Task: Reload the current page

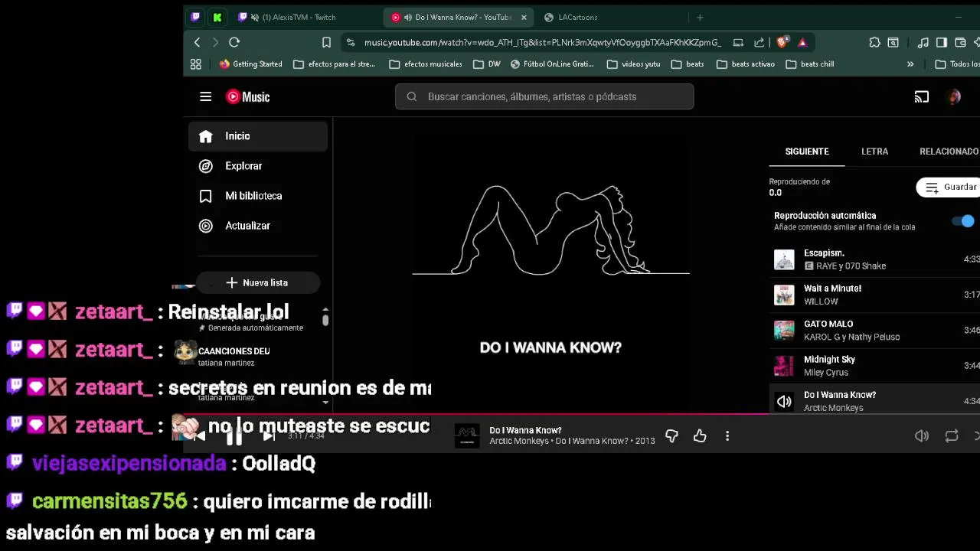Action: (234, 42)
